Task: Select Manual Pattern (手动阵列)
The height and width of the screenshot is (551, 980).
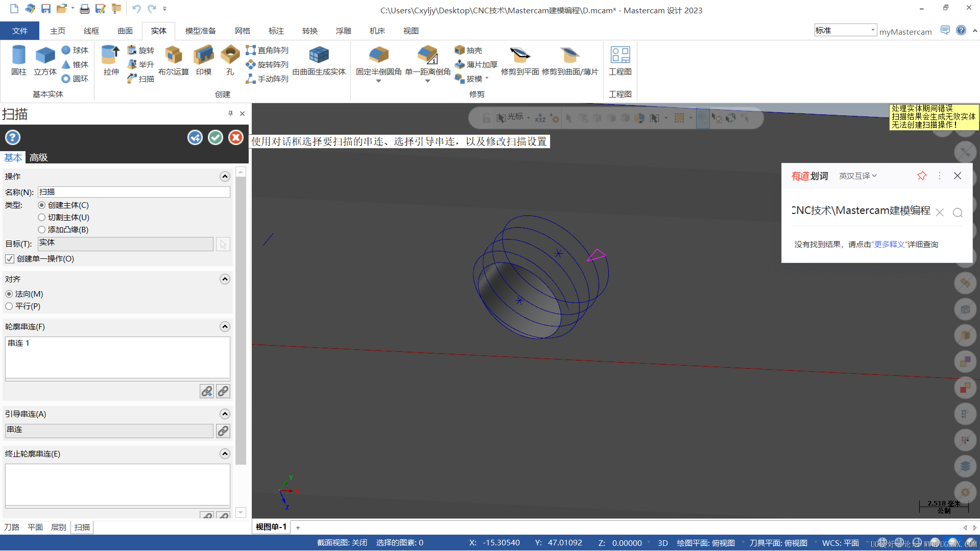Action: tap(267, 79)
